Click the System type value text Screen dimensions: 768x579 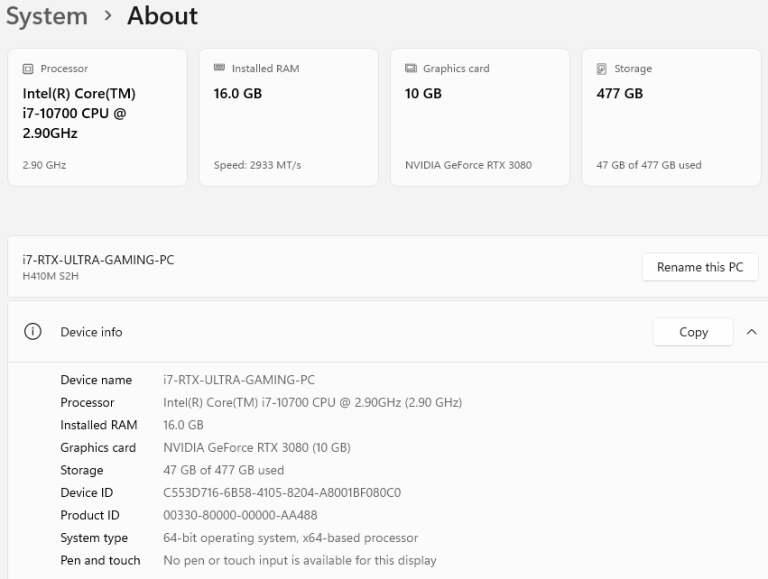pyautogui.click(x=290, y=538)
